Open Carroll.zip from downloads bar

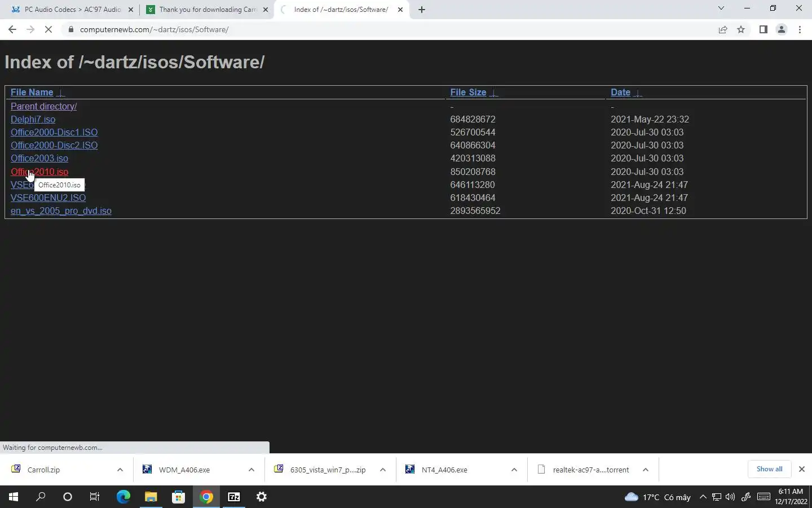[43, 470]
